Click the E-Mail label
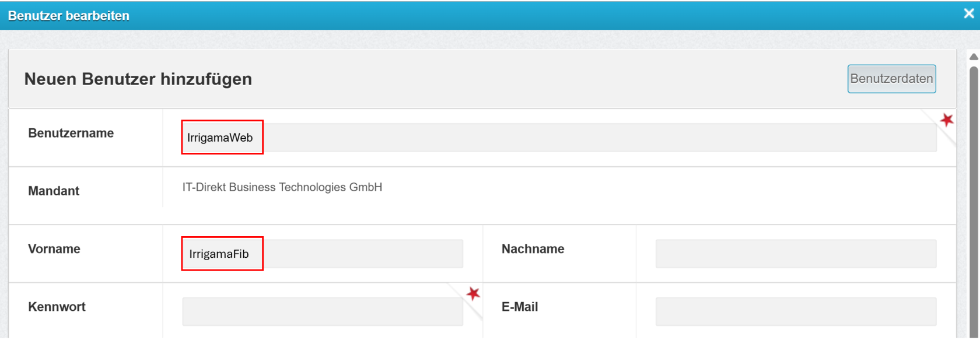 coord(520,307)
